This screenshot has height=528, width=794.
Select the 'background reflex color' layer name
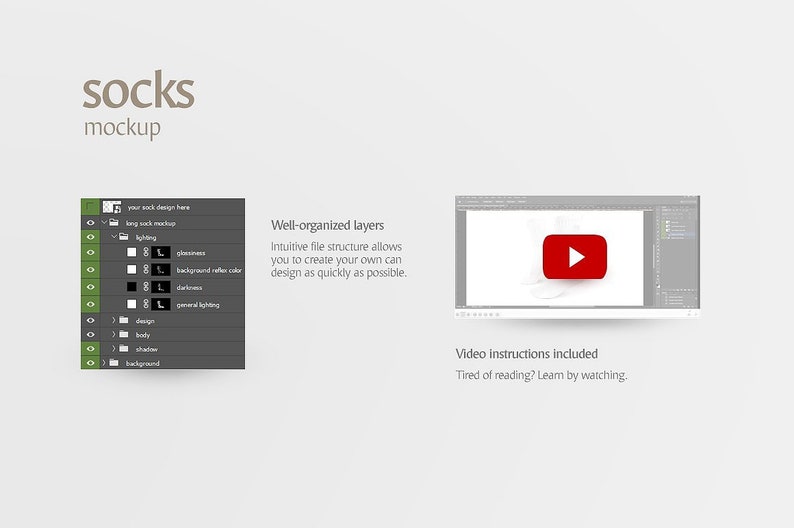(209, 270)
